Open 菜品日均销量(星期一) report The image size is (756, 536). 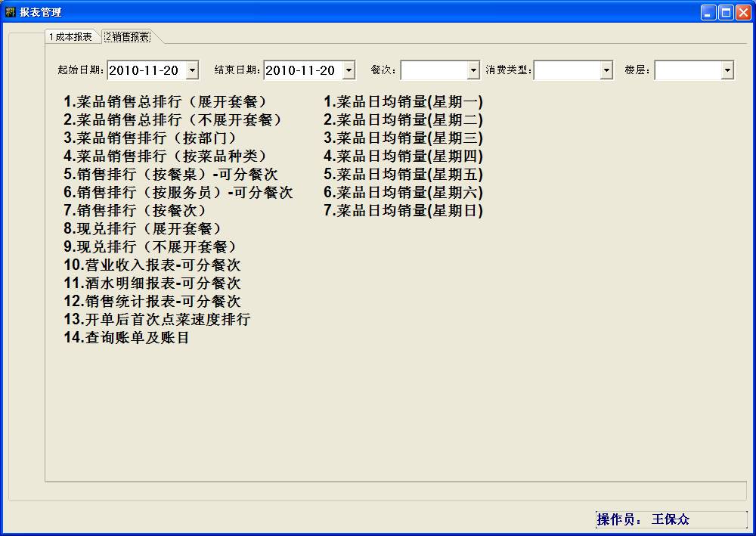pyautogui.click(x=403, y=101)
